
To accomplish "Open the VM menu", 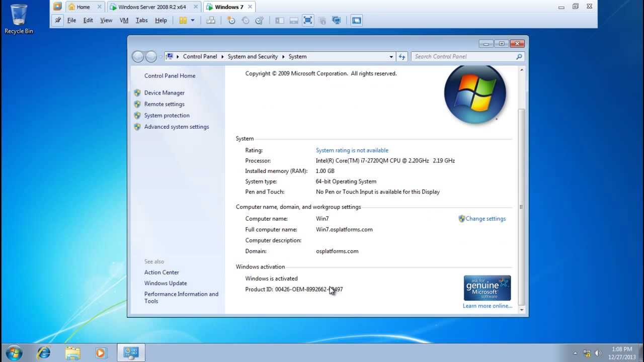I will tap(124, 20).
